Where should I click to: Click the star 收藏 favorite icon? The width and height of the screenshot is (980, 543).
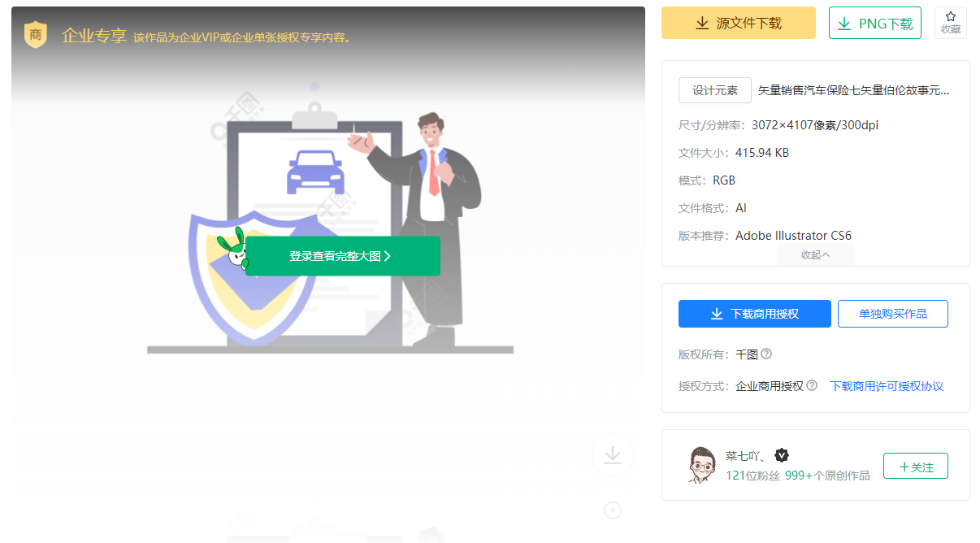pos(950,23)
